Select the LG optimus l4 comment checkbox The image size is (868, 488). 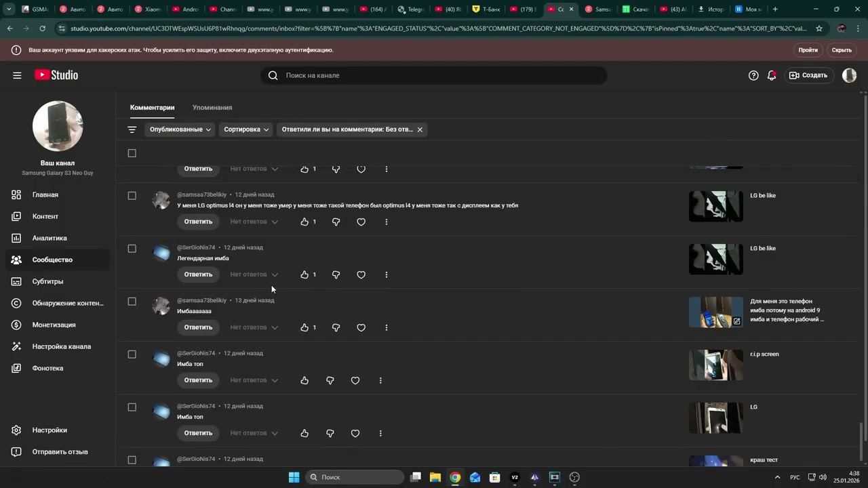[132, 196]
